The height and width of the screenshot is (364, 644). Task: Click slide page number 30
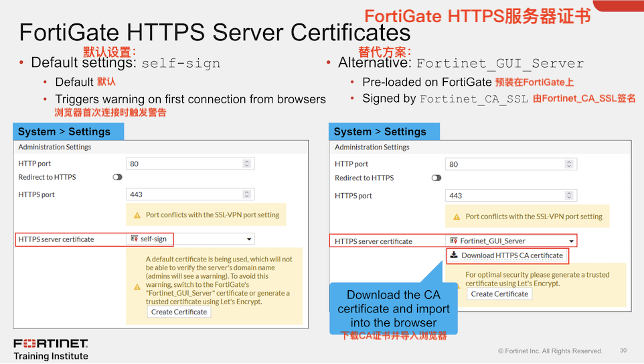[x=623, y=351]
